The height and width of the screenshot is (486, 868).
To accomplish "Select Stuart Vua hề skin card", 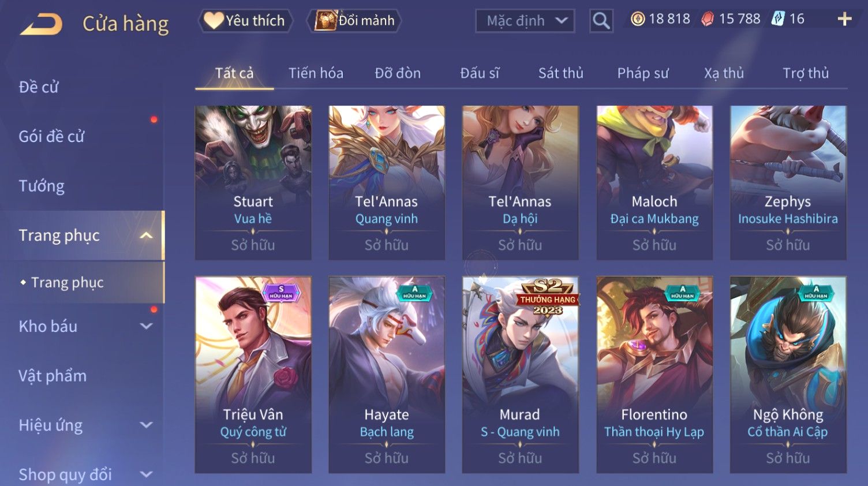I will point(253,182).
